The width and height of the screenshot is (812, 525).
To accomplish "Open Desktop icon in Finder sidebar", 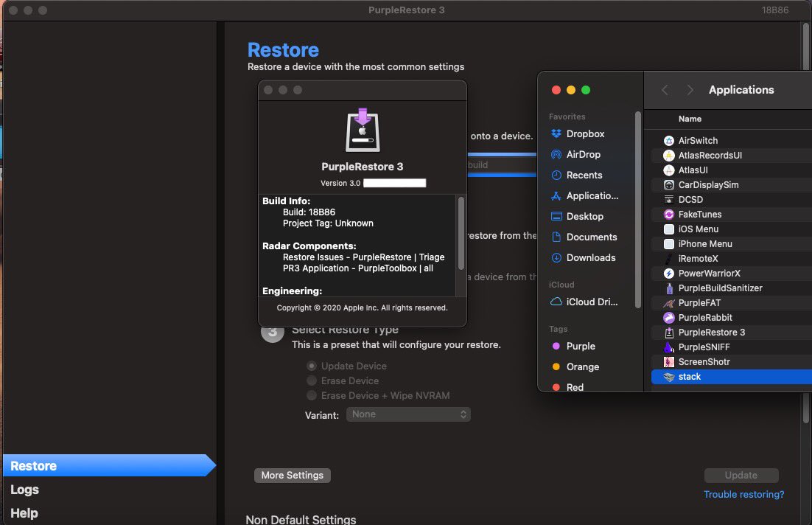I will 556,217.
